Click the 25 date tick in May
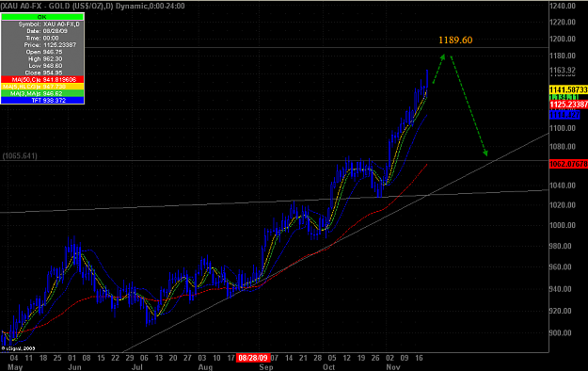 point(57,358)
